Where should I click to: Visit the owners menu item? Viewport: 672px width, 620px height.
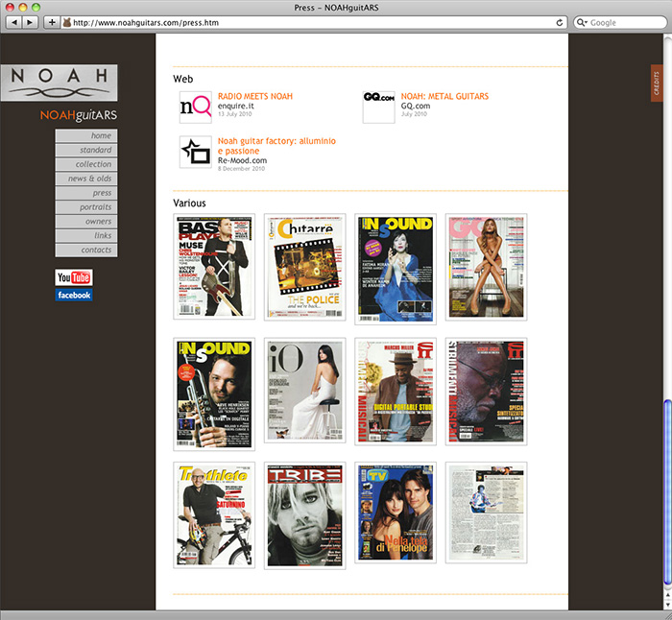(86, 221)
